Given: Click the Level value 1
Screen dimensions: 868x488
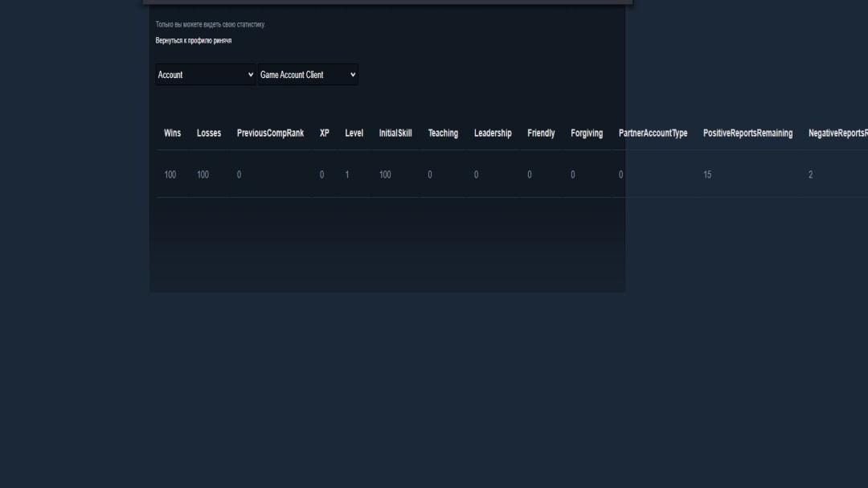Looking at the screenshot, I should pyautogui.click(x=347, y=174).
